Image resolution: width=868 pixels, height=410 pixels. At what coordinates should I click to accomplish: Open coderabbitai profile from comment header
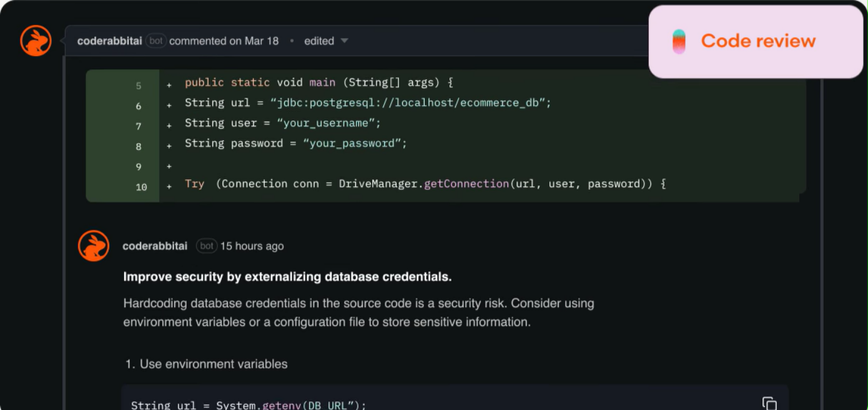point(109,41)
